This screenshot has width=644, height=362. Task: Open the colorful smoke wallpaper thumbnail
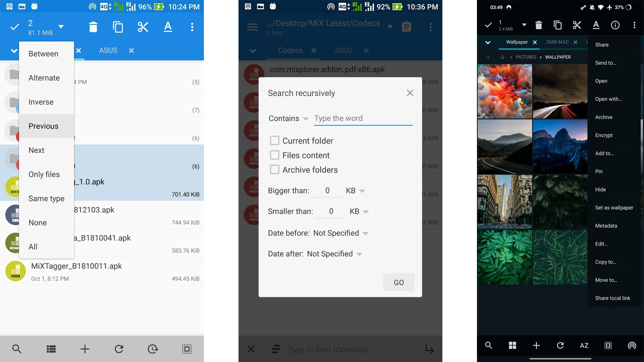pyautogui.click(x=504, y=91)
